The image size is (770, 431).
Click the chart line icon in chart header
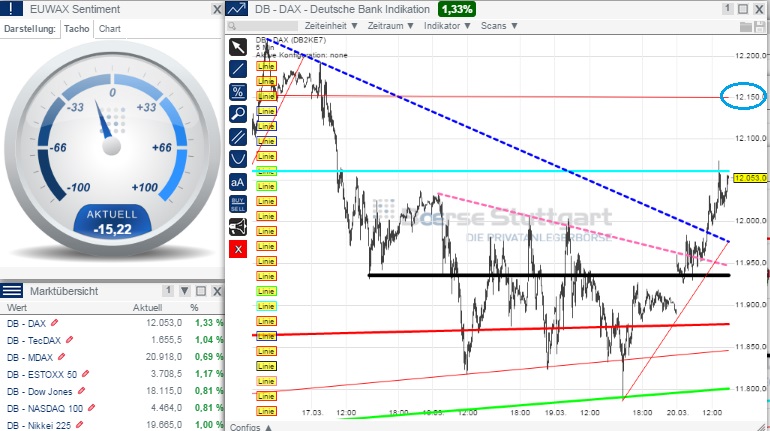237,9
